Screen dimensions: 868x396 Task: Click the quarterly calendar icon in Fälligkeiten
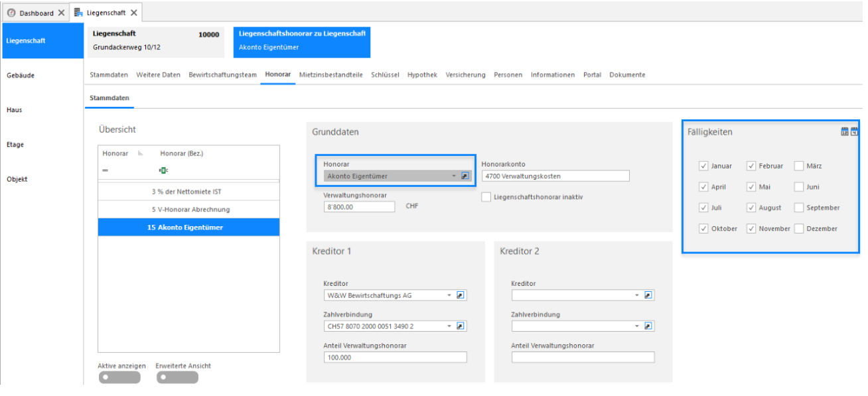tap(855, 131)
